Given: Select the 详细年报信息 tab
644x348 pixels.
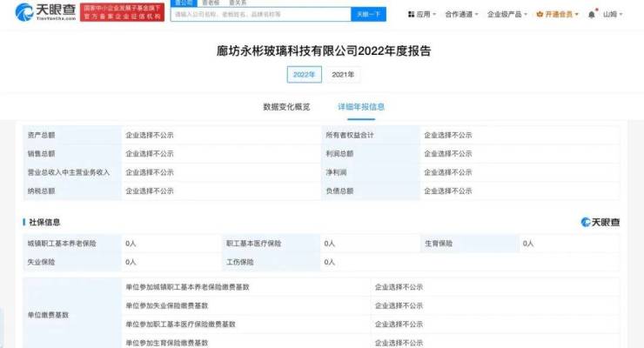Looking at the screenshot, I should tap(360, 107).
